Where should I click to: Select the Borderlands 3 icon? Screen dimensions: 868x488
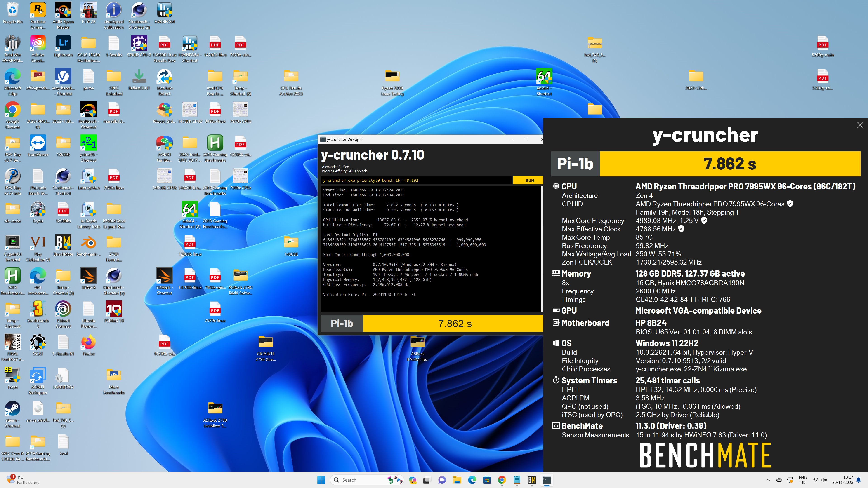coord(38,314)
